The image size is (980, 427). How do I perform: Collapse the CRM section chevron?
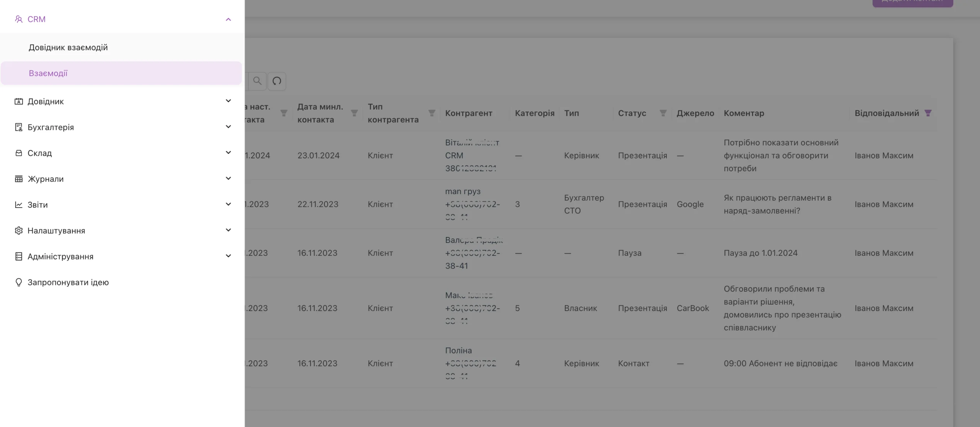point(229,19)
